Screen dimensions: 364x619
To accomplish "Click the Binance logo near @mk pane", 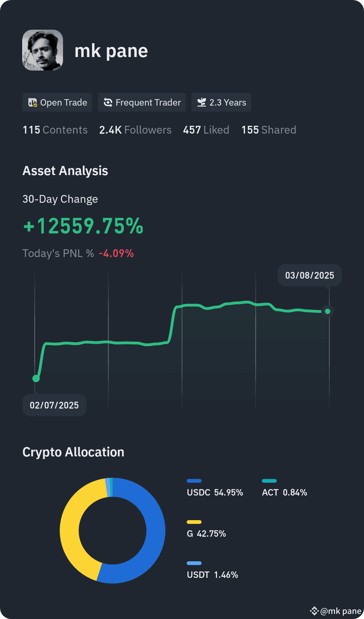I will (x=314, y=611).
